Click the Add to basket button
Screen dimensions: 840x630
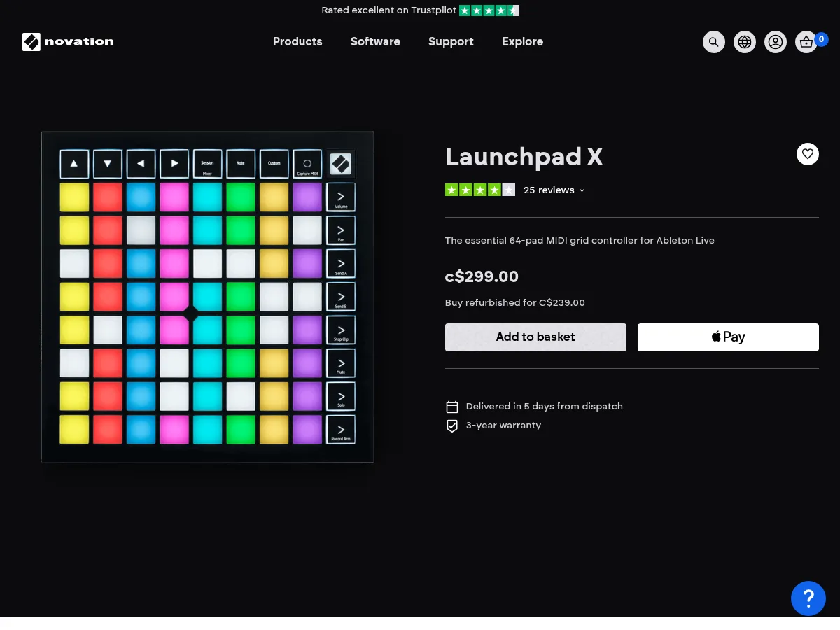click(x=535, y=337)
